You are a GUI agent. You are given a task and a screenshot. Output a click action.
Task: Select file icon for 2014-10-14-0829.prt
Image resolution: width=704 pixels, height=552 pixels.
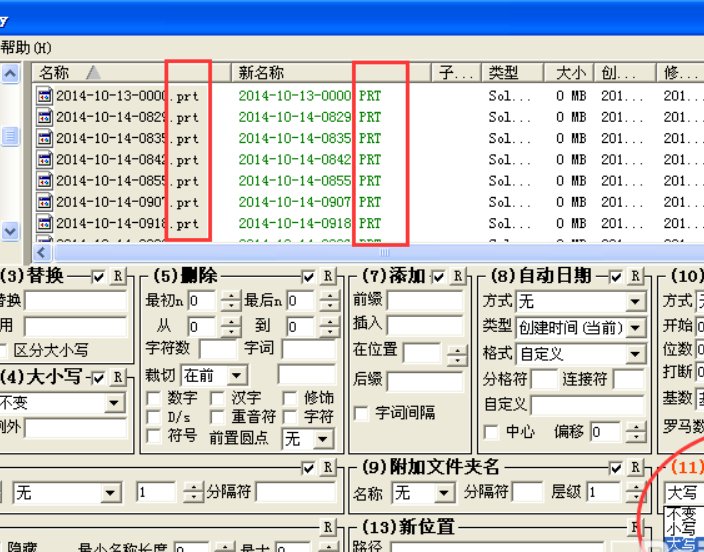(x=44, y=117)
